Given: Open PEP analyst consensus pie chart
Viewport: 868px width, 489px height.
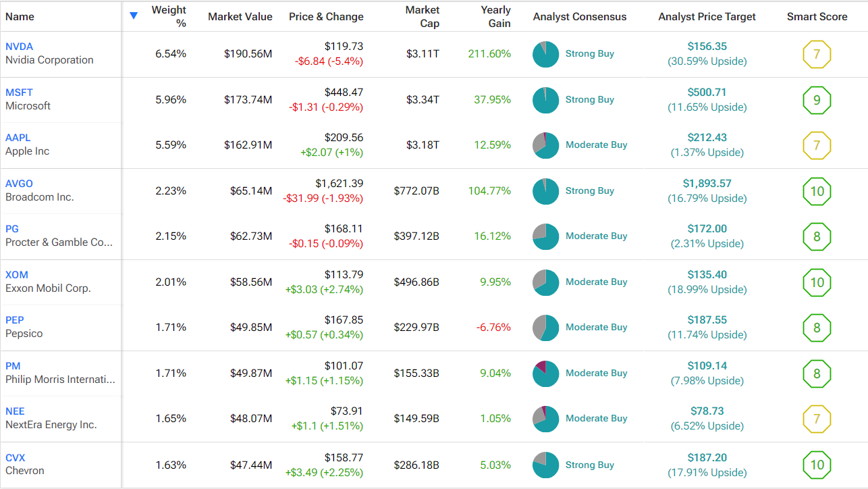Looking at the screenshot, I should coord(545,328).
